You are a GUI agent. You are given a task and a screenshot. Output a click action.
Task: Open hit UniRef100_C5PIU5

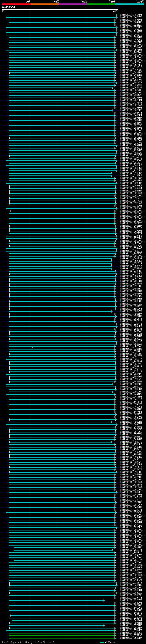[131, 50]
